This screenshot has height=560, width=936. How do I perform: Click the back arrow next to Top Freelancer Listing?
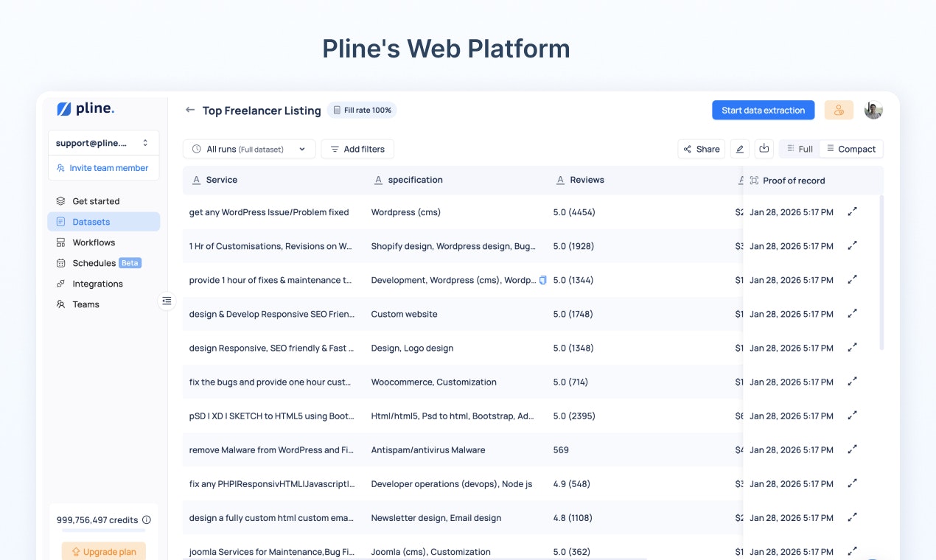[189, 110]
